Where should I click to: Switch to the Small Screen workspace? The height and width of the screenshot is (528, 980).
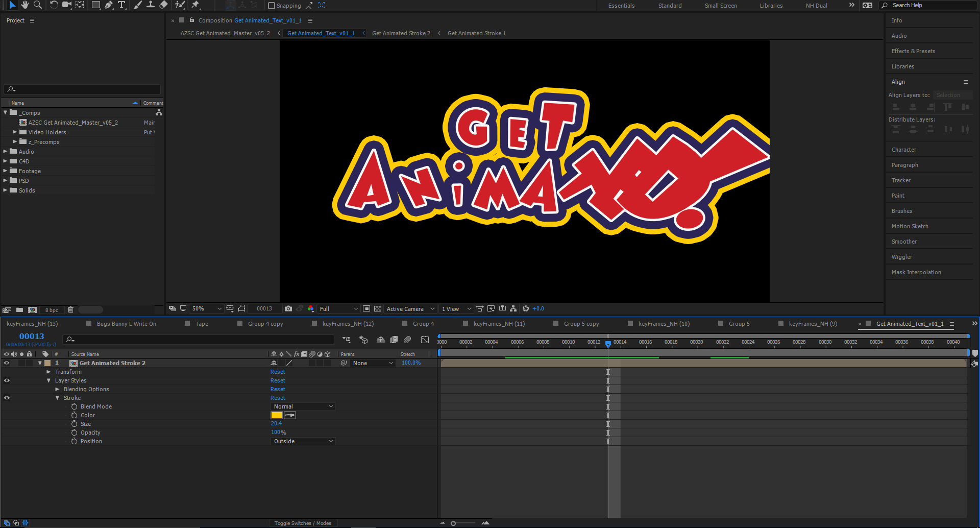tap(721, 6)
